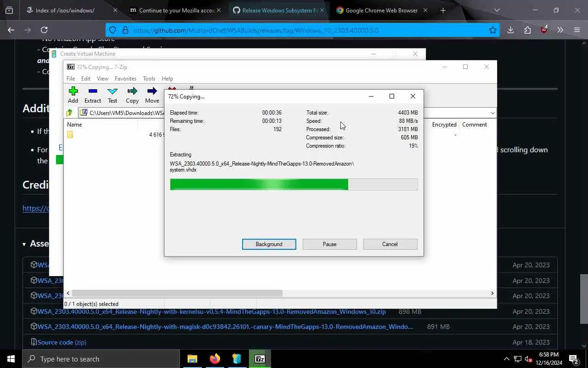Image resolution: width=588 pixels, height=368 pixels.
Task: Click the Cancel button in copying dialog
Action: click(390, 244)
